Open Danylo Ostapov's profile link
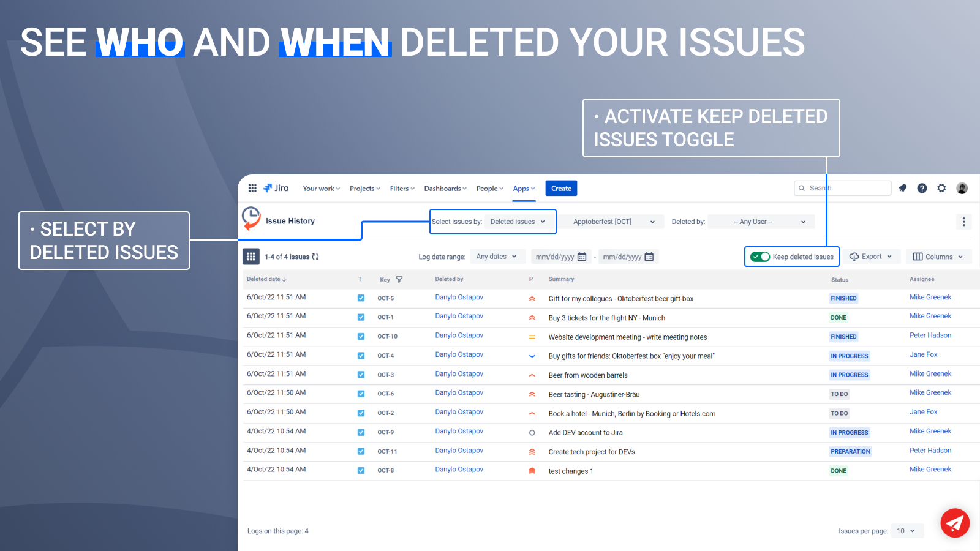980x551 pixels. pos(459,297)
